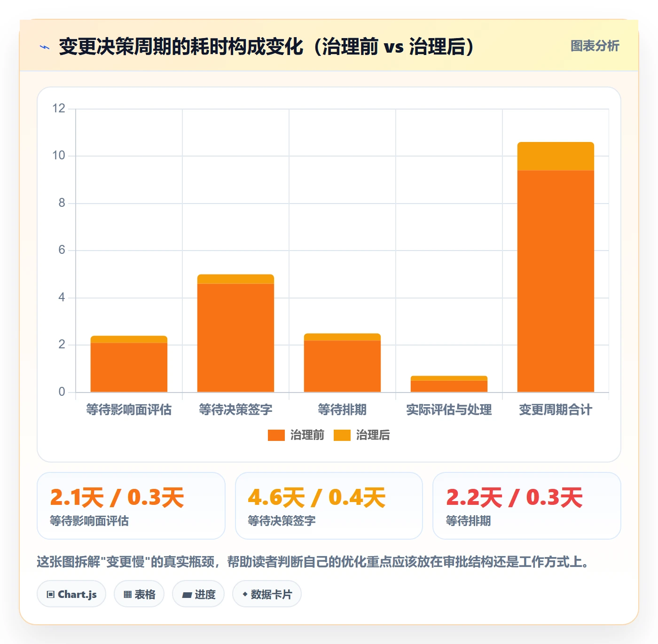The image size is (658, 644).
Task: Click the 2.2天 / 0.3天 card value
Action: pos(514,498)
